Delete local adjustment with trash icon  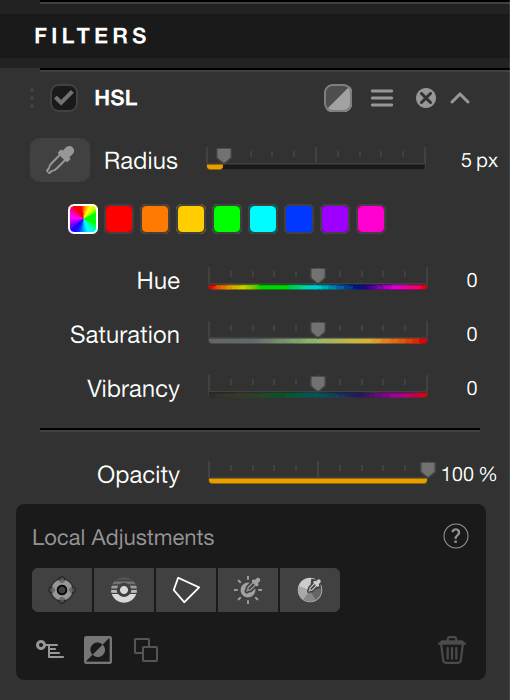point(451,650)
